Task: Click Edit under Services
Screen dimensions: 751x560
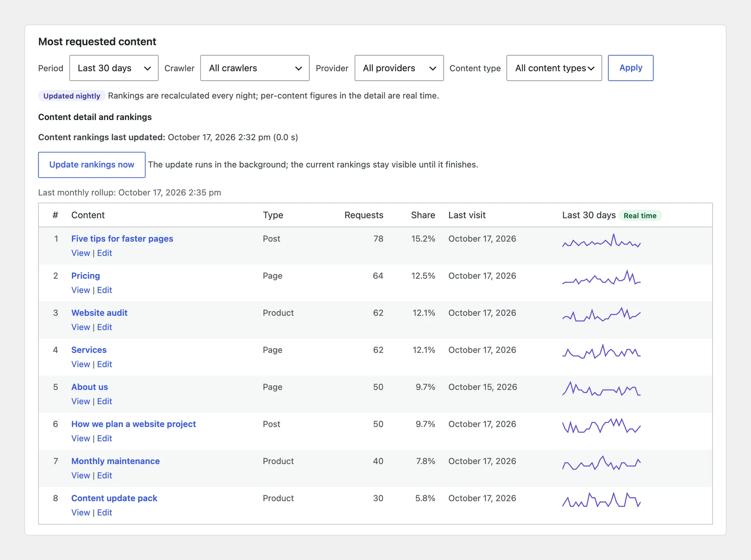Action: click(x=105, y=364)
